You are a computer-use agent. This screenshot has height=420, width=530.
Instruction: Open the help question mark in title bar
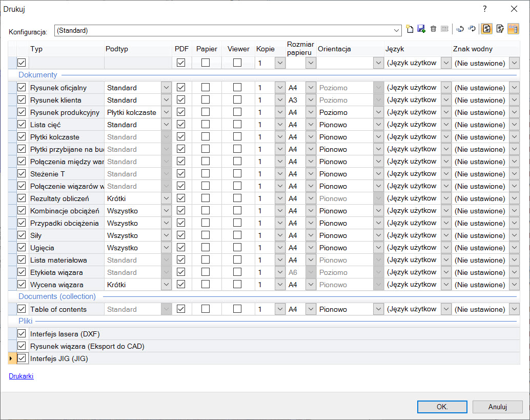485,9
